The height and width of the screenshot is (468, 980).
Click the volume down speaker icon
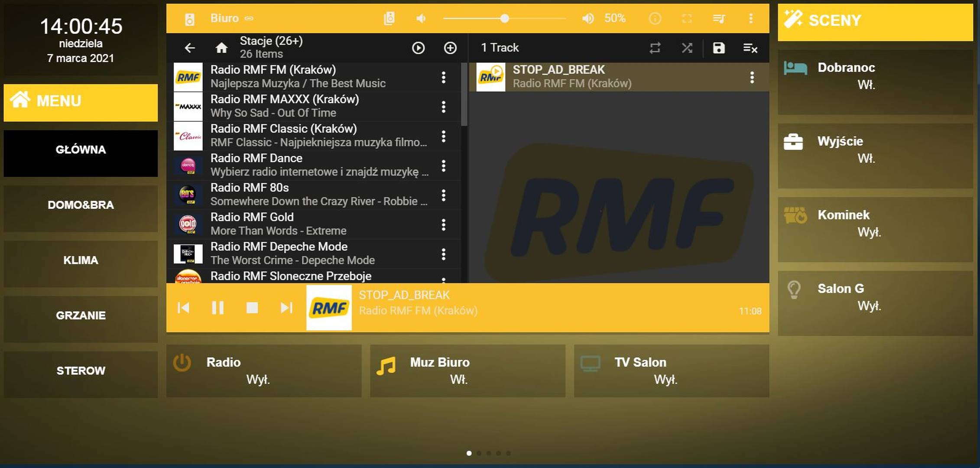421,18
